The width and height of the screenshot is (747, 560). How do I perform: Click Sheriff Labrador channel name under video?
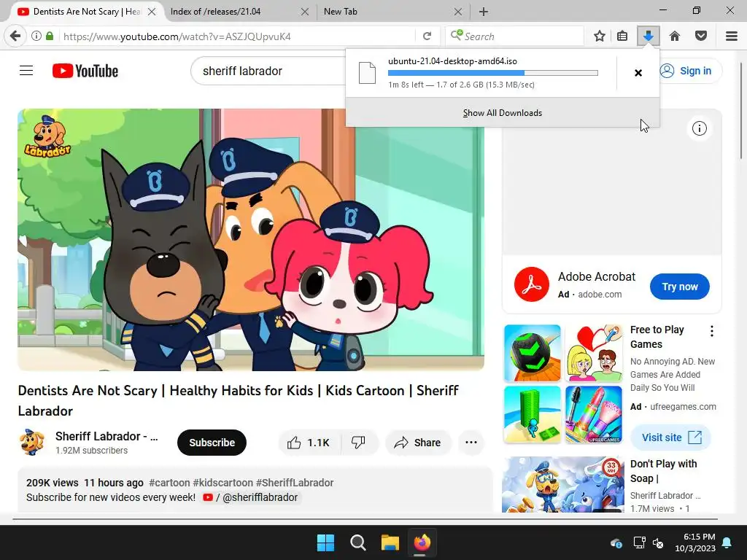click(107, 436)
